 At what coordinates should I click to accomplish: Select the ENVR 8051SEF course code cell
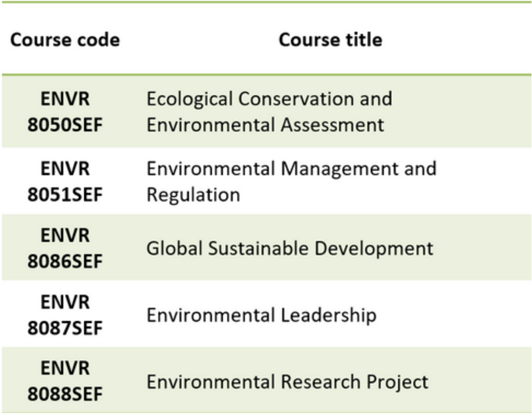[x=65, y=181]
